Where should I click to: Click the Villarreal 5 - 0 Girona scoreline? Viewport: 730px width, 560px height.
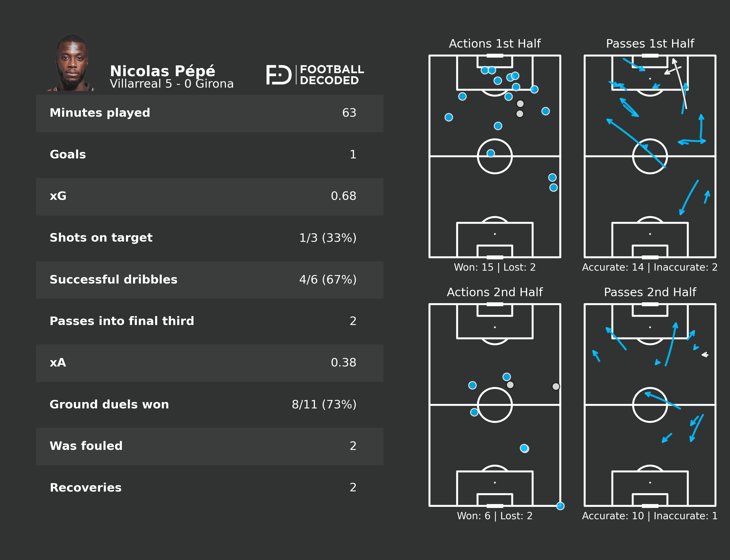coord(172,84)
